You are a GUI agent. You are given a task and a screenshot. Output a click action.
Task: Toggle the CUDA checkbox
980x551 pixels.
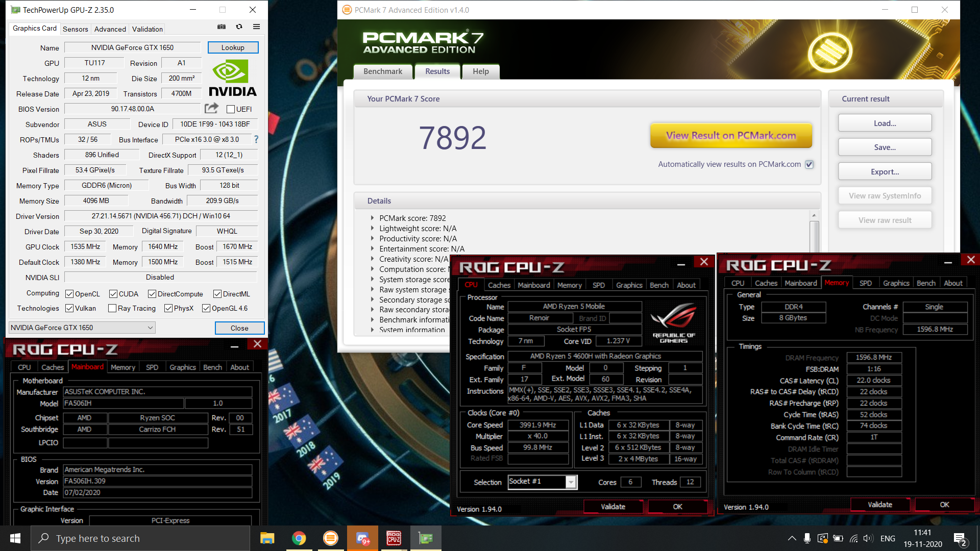[113, 294]
